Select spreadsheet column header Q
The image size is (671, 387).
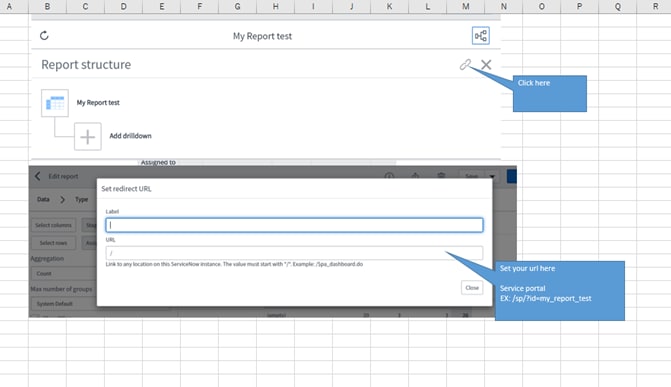click(618, 6)
